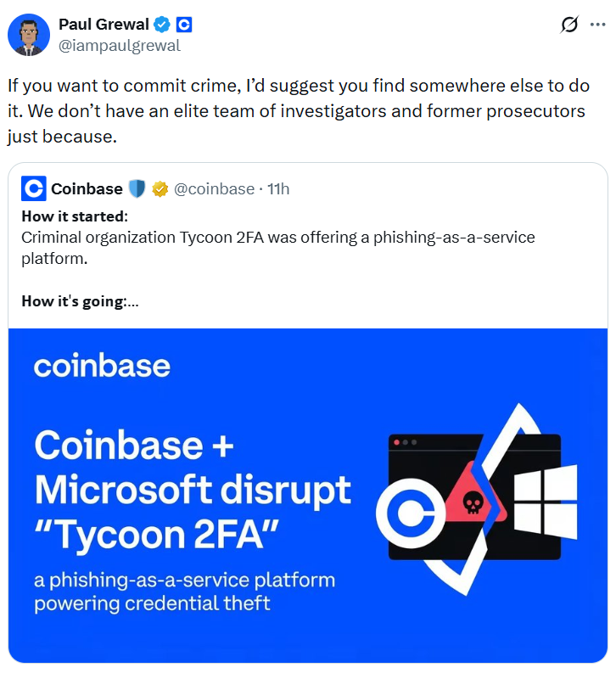
Task: Click the gold verified badge beside Coinbase
Action: [x=160, y=188]
